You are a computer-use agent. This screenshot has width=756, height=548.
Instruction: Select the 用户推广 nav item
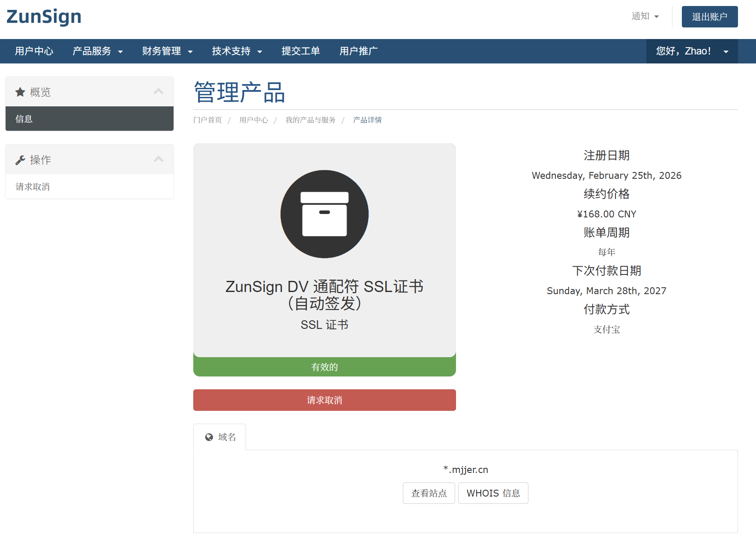[x=358, y=51]
